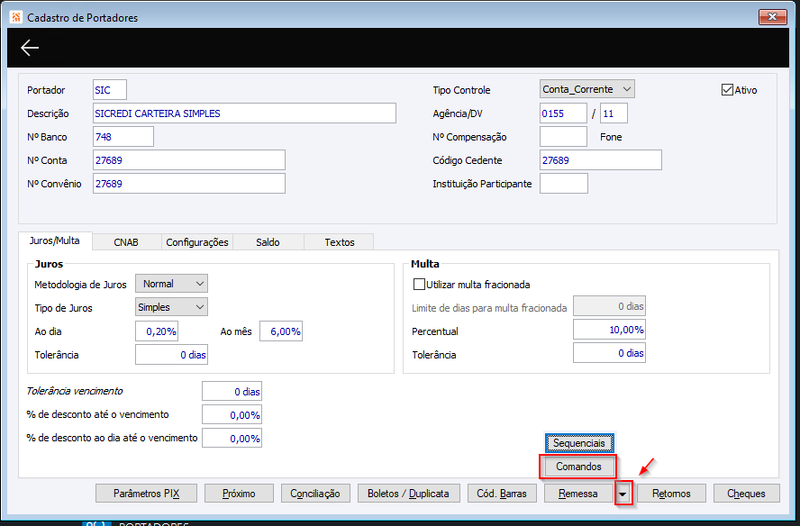Click the Código Cedente input field

(x=601, y=160)
